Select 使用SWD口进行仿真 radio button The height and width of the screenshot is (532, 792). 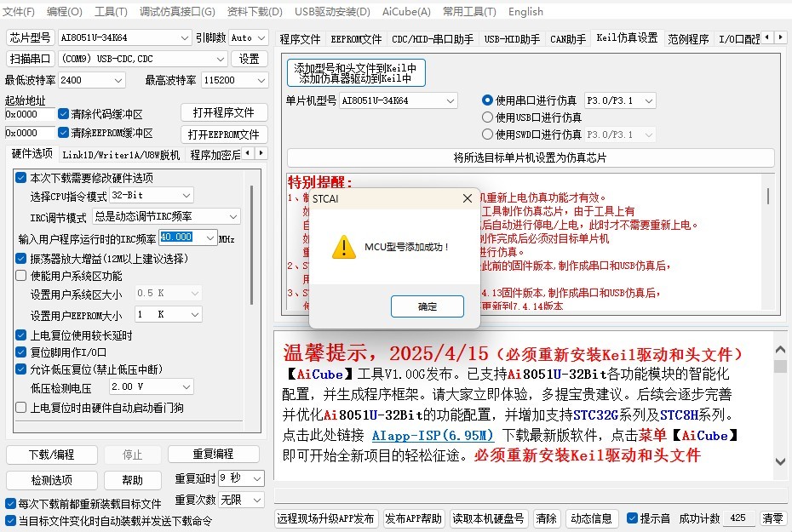(x=487, y=134)
